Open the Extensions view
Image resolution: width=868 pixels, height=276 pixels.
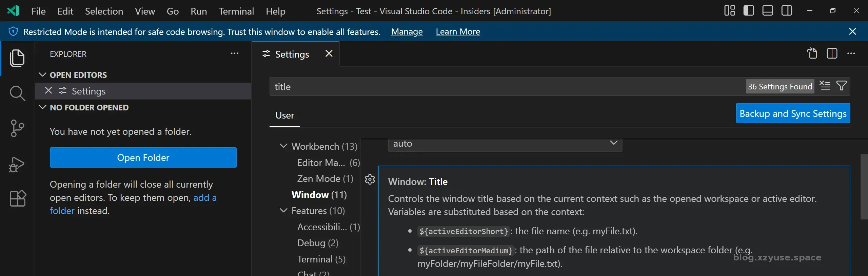click(x=18, y=198)
